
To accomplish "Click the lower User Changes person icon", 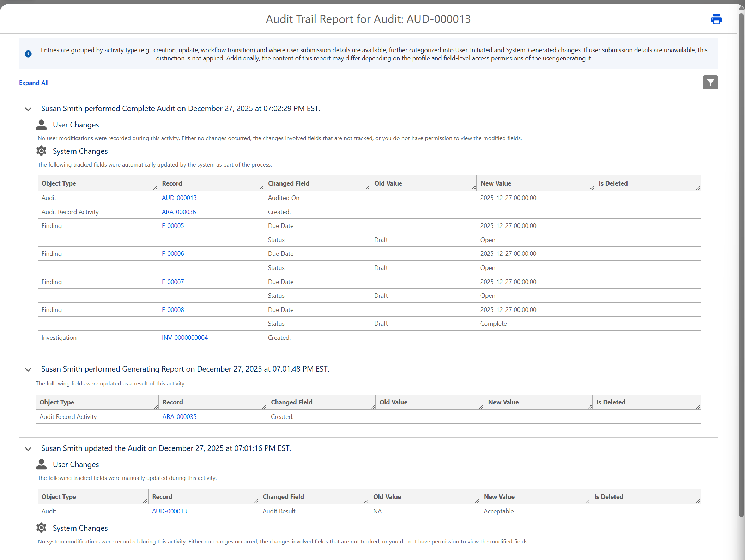I will [x=41, y=464].
